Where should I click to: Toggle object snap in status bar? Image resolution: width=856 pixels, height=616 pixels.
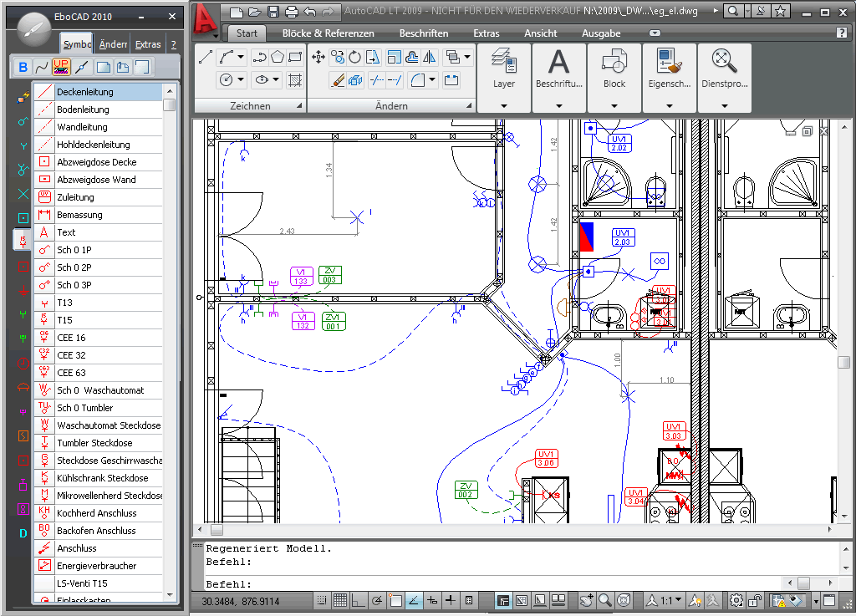coord(396,600)
